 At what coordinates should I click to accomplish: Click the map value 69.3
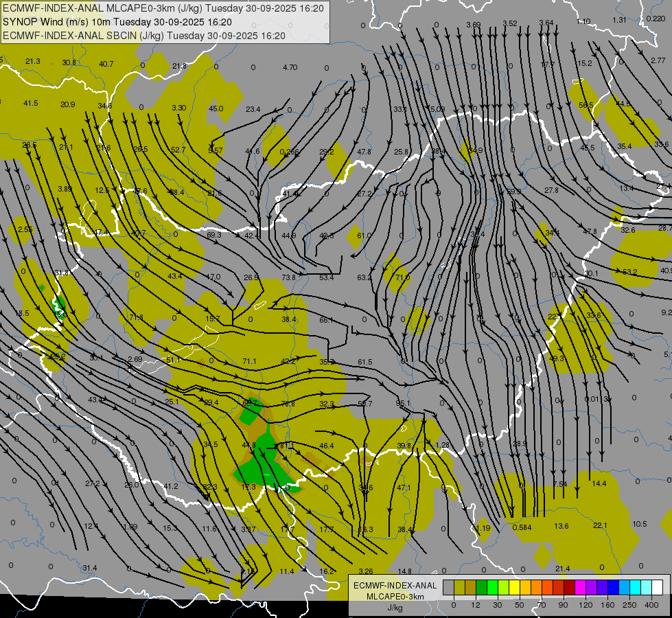point(214,235)
